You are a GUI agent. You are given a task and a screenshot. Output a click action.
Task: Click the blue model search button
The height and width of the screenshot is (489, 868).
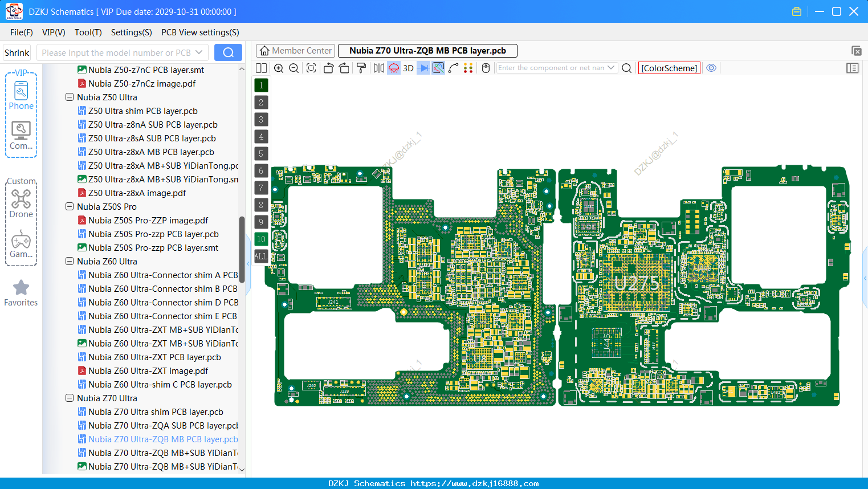(228, 52)
